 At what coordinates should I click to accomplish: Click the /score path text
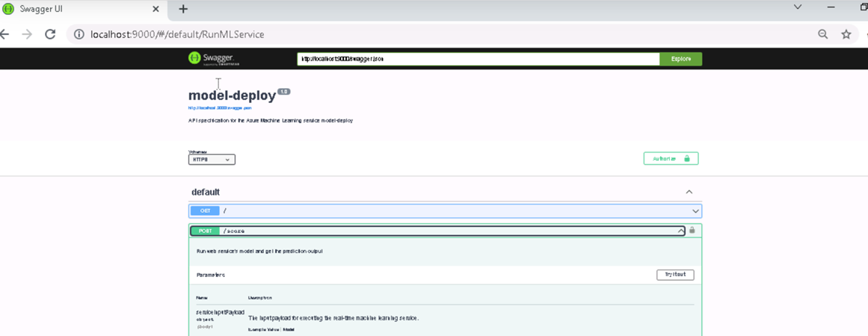tap(233, 231)
